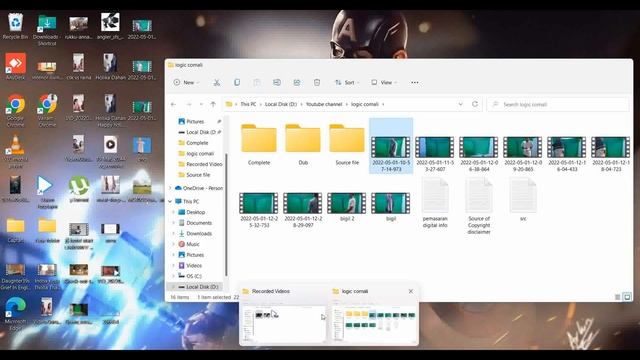The height and width of the screenshot is (360, 640).
Task: Open the View dropdown menu
Action: pyautogui.click(x=384, y=82)
